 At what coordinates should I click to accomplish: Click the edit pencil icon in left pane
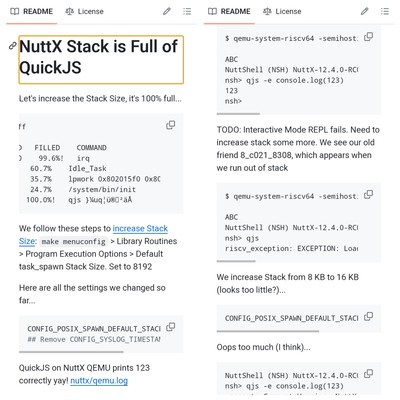167,11
